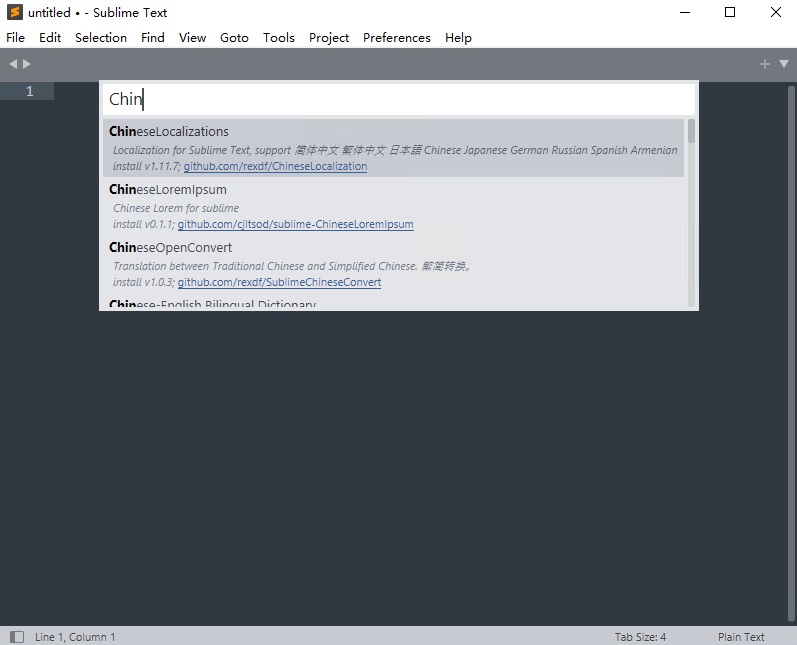Click the package search input field
Image resolution: width=797 pixels, height=645 pixels.
click(399, 99)
